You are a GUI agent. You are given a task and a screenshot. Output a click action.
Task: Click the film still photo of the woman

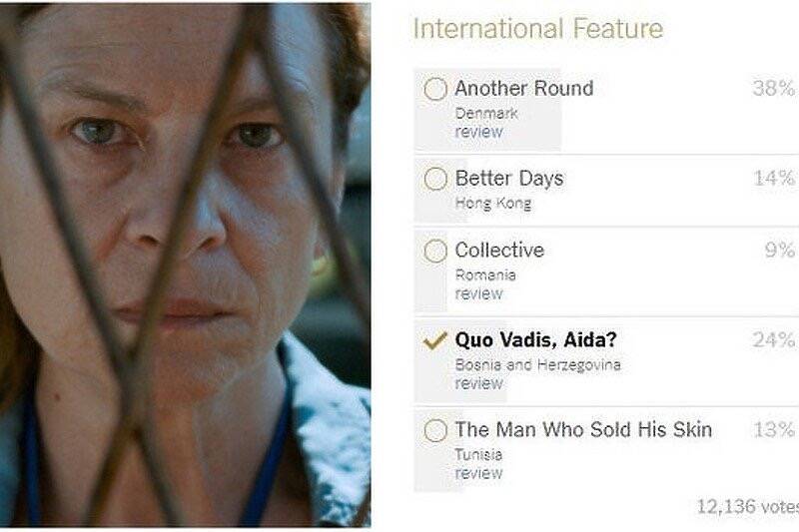[185, 265]
